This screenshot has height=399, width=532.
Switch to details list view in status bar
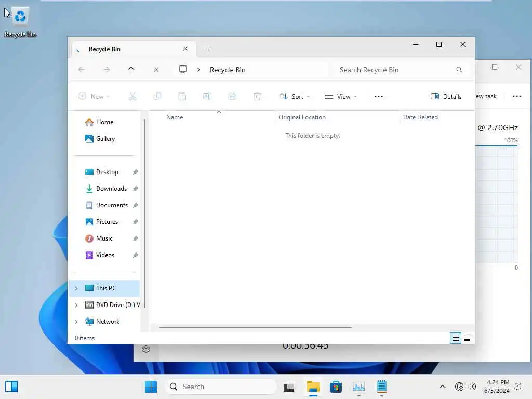coord(456,338)
